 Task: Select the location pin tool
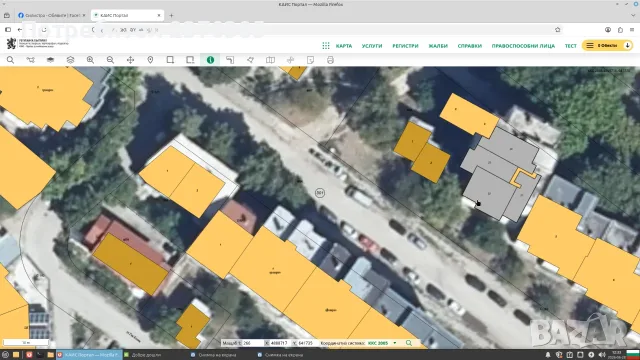[150, 60]
